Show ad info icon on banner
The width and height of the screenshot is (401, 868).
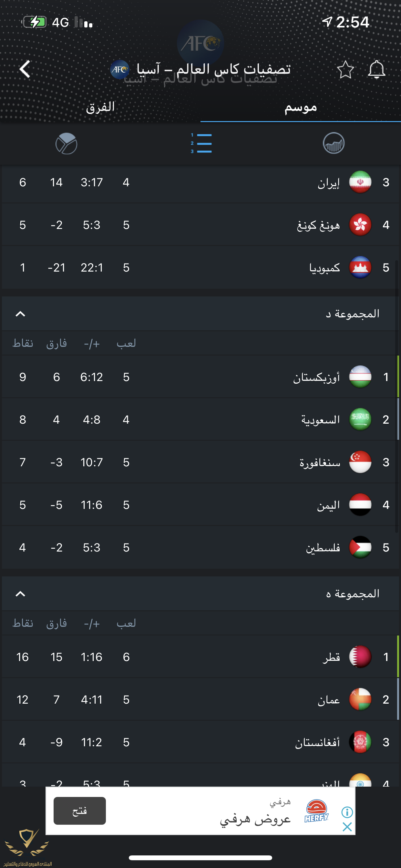pos(347,812)
